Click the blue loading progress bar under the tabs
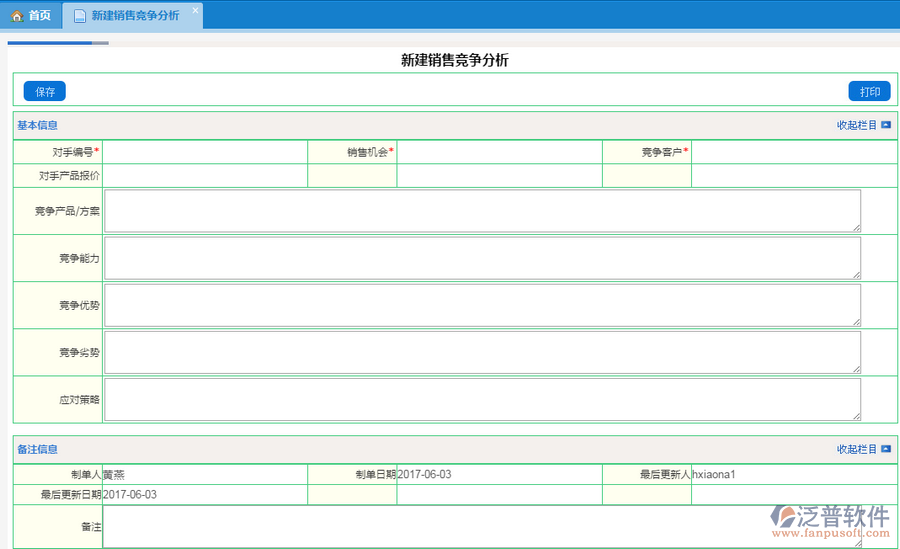The width and height of the screenshot is (900, 549). 50,43
